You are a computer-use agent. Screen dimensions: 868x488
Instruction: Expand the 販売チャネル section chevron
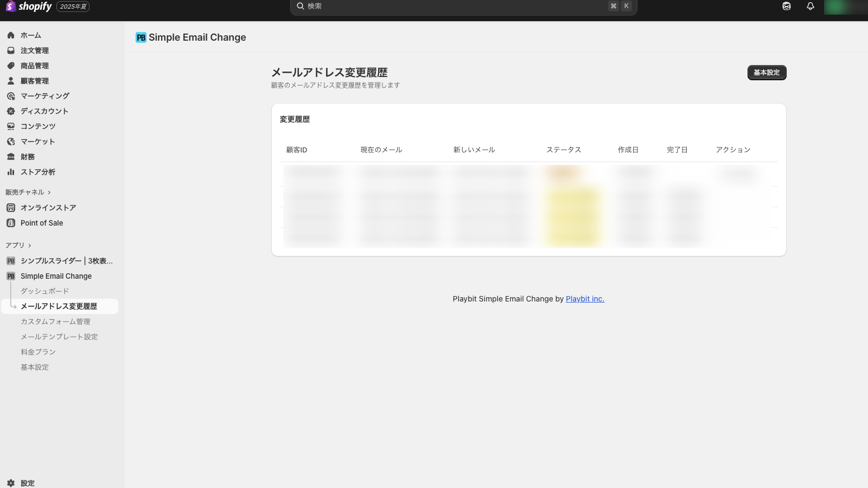49,192
